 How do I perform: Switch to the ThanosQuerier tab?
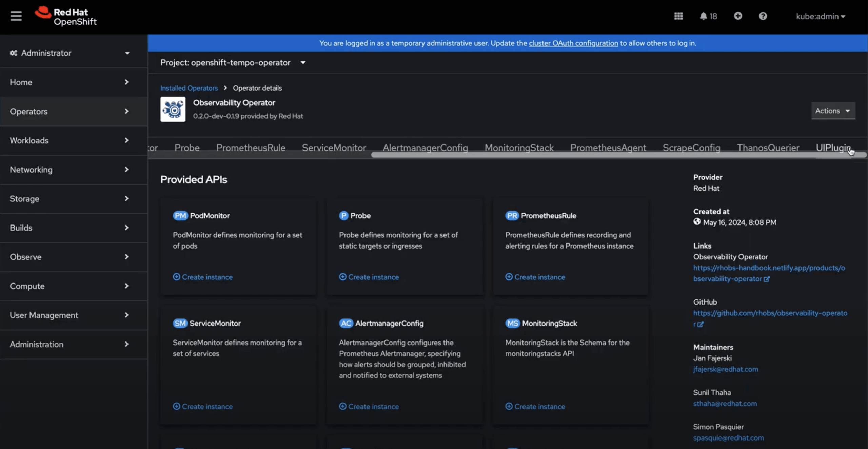coord(768,148)
